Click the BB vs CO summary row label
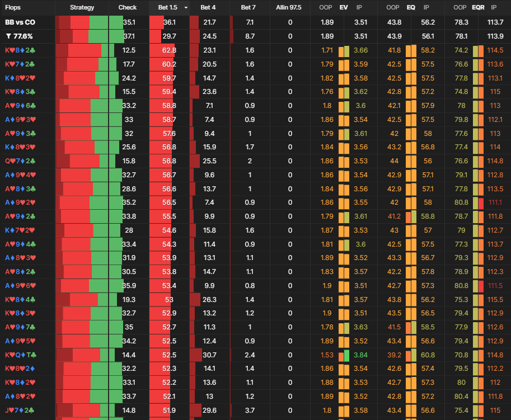 click(x=20, y=22)
